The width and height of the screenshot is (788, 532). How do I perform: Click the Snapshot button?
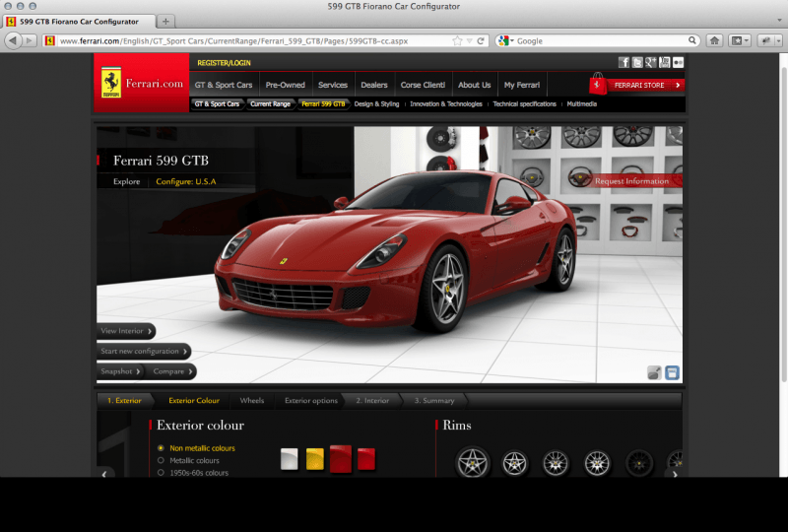[x=120, y=371]
